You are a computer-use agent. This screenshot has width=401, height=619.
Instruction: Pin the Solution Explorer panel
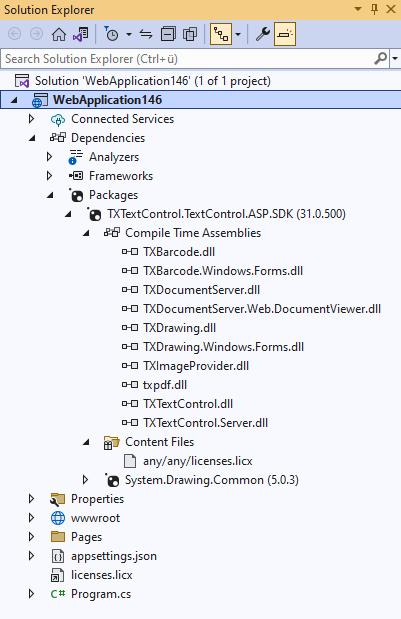[375, 9]
